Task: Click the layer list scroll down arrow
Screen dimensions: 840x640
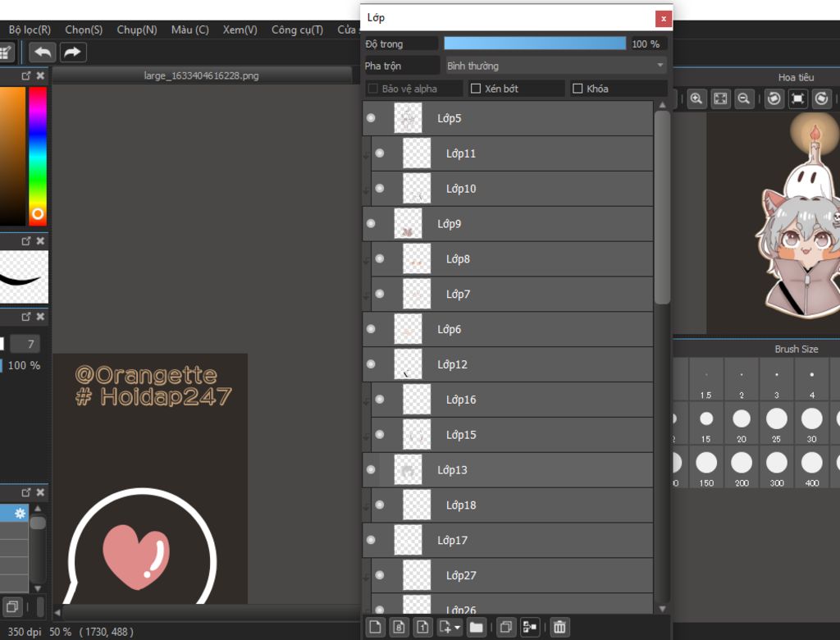Action: pyautogui.click(x=662, y=608)
